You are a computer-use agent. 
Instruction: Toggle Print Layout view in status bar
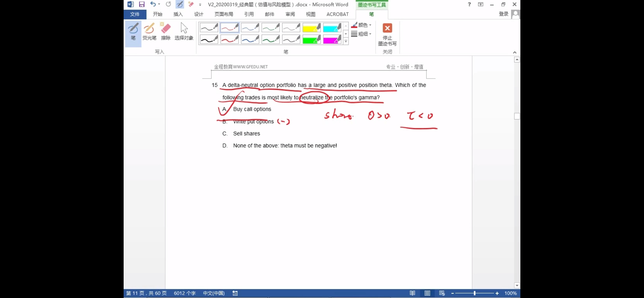click(427, 293)
